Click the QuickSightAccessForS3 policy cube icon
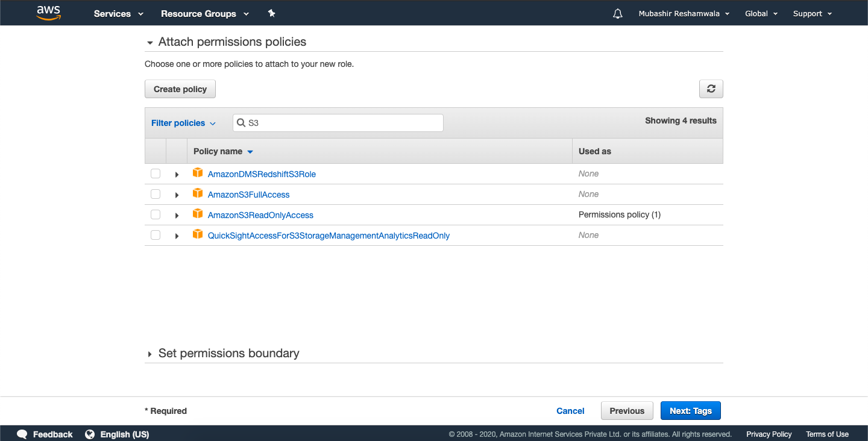 tap(198, 235)
